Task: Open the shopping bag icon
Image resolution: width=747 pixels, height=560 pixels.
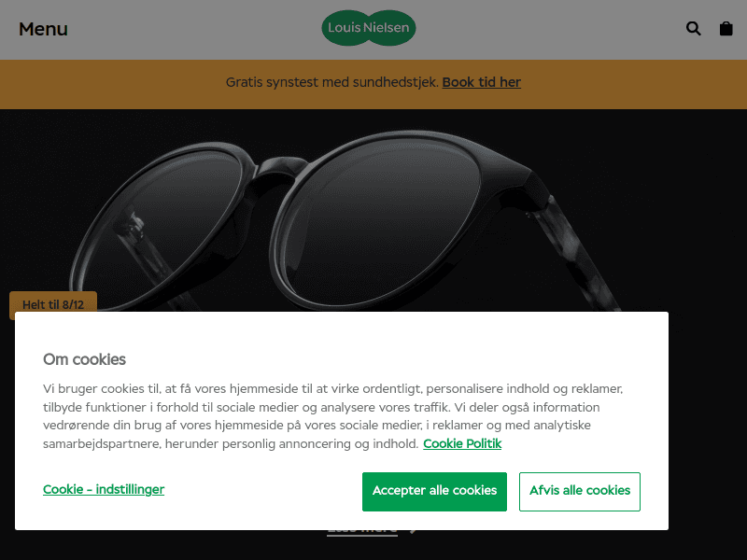Action: pos(726,29)
